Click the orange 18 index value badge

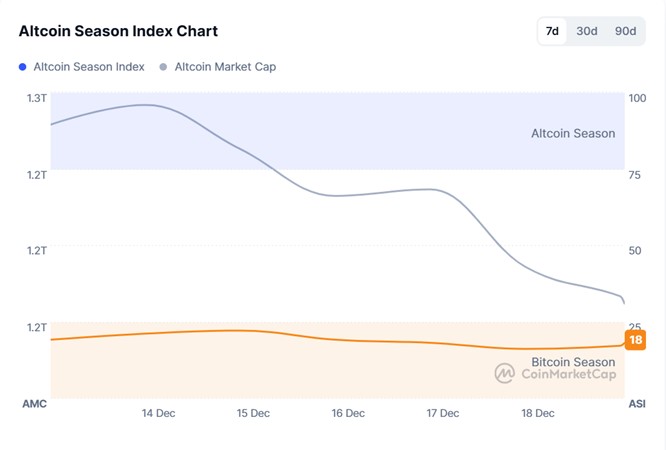tap(635, 340)
